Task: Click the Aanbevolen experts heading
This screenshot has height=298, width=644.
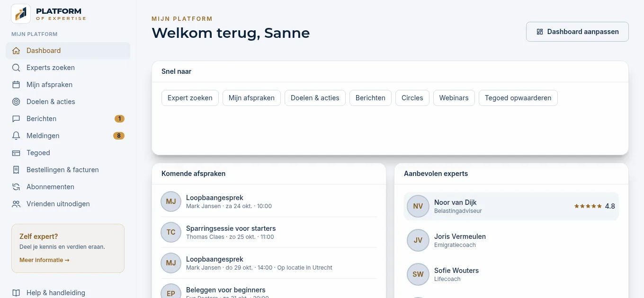Action: (436, 174)
